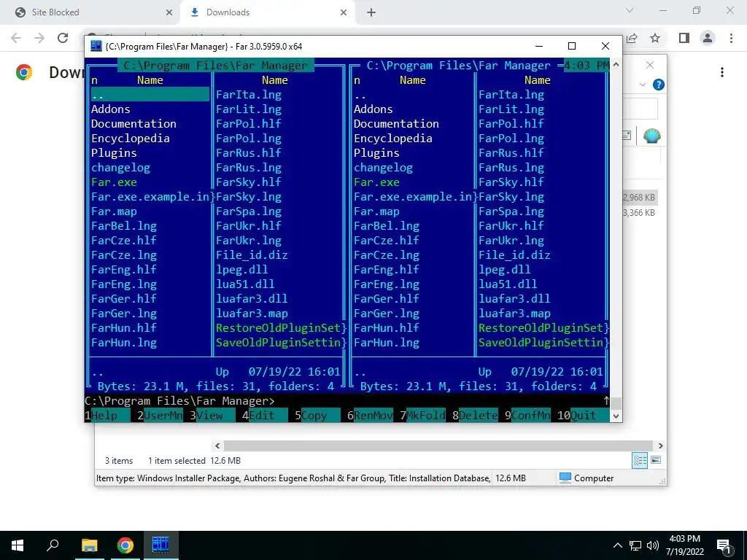Image resolution: width=747 pixels, height=560 pixels.
Task: Select highlighted '..' row in left panel
Action: coord(150,94)
